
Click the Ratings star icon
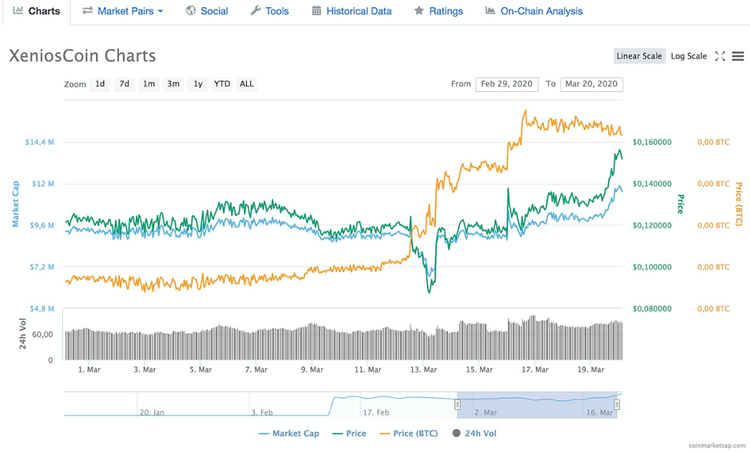[x=419, y=11]
